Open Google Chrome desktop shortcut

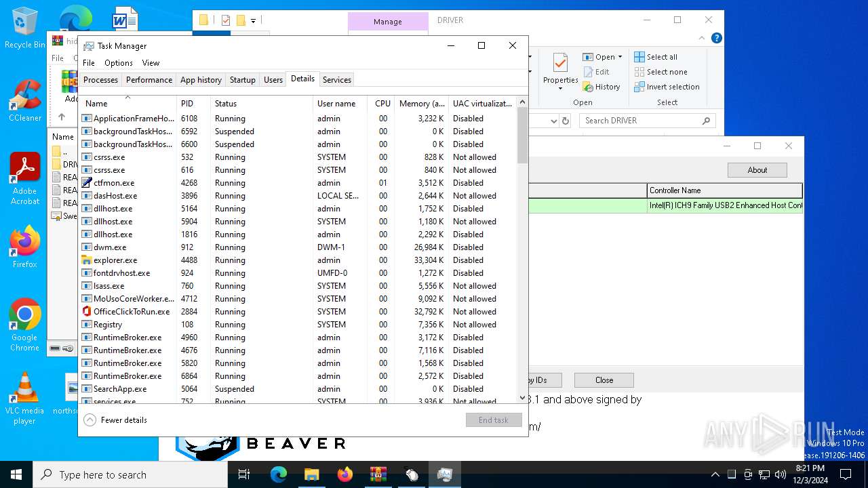[x=24, y=325]
